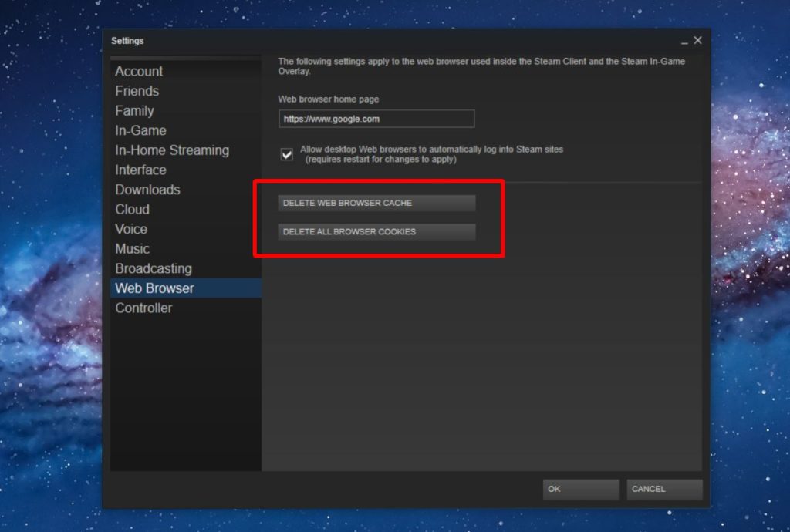The image size is (790, 532).
Task: Open the Downloads settings section
Action: tap(147, 189)
